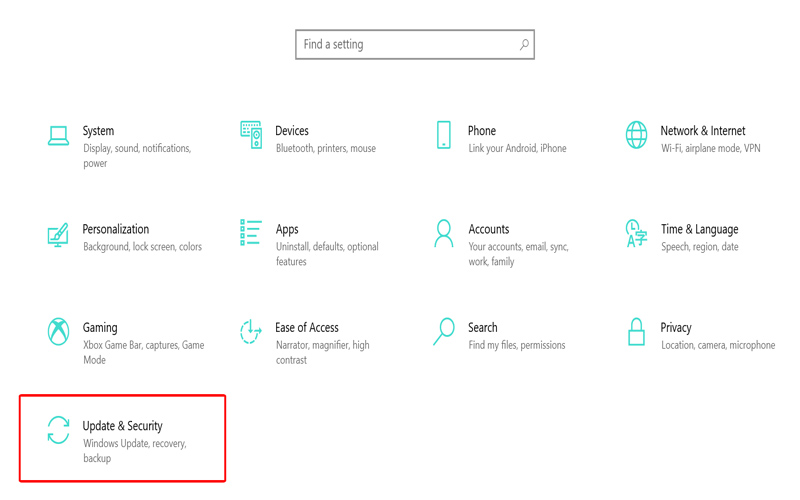
Task: Click the Privacy padlock icon
Action: pos(636,331)
